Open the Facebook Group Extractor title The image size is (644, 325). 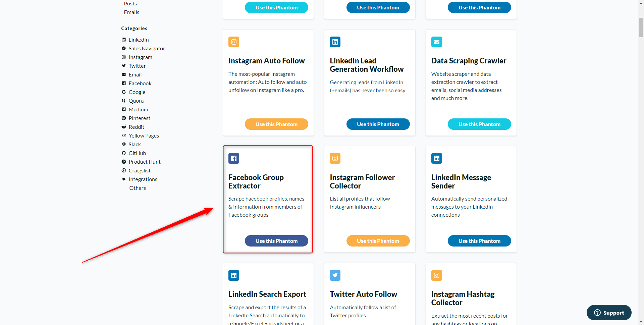pyautogui.click(x=256, y=181)
